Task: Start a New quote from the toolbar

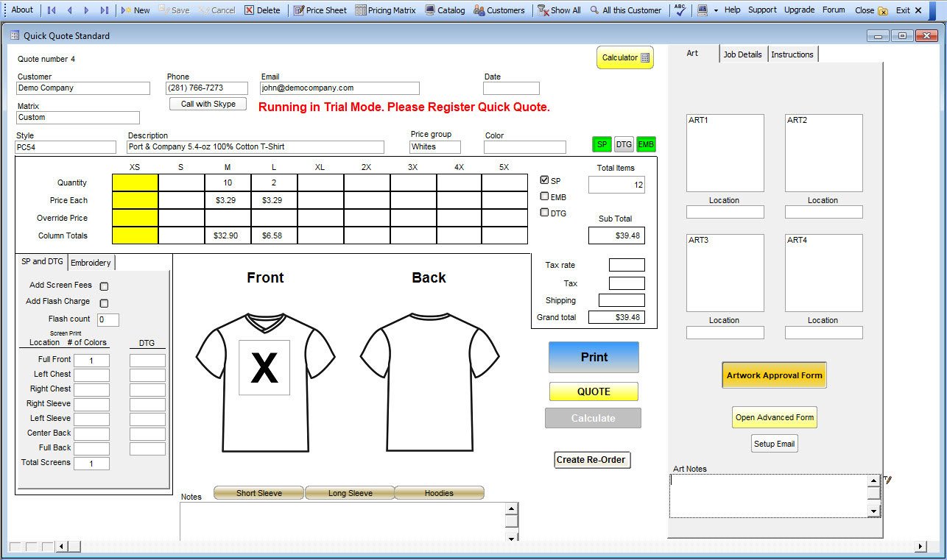Action: [x=135, y=10]
